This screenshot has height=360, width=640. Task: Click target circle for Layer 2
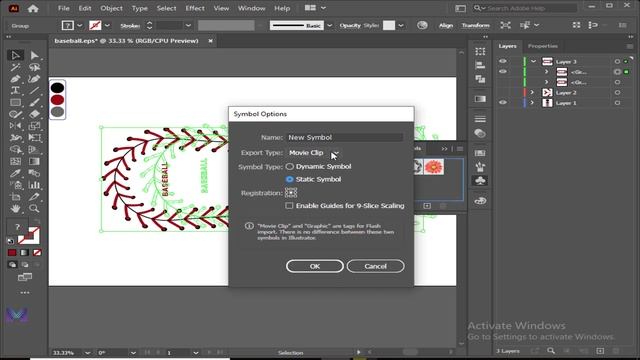click(617, 93)
